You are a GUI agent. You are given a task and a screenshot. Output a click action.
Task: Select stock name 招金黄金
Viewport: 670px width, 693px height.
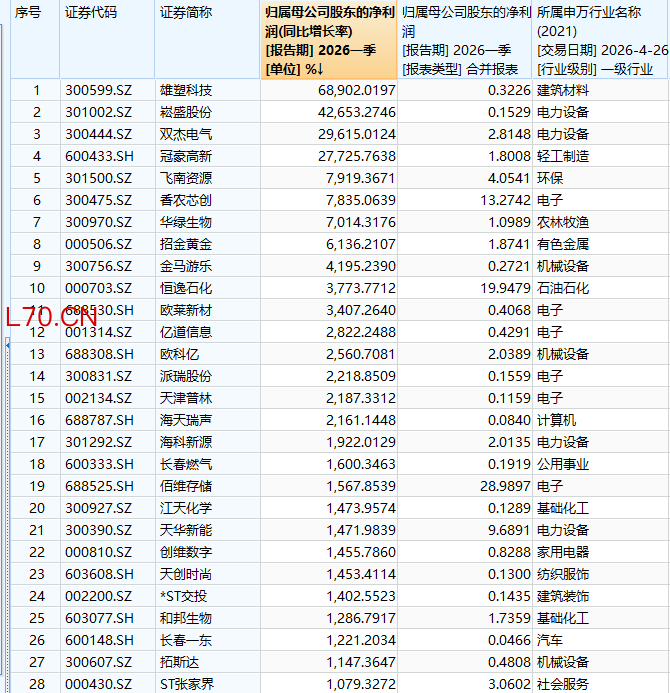pos(186,244)
